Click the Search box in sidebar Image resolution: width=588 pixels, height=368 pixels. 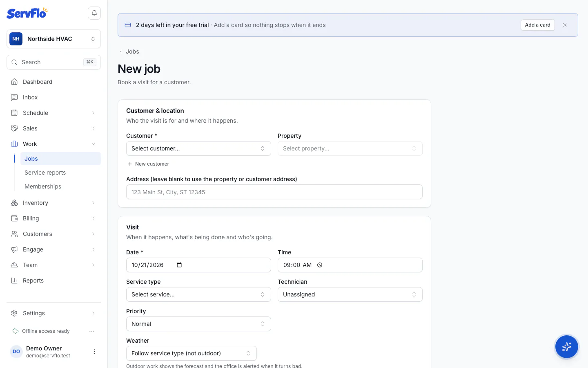(53, 62)
